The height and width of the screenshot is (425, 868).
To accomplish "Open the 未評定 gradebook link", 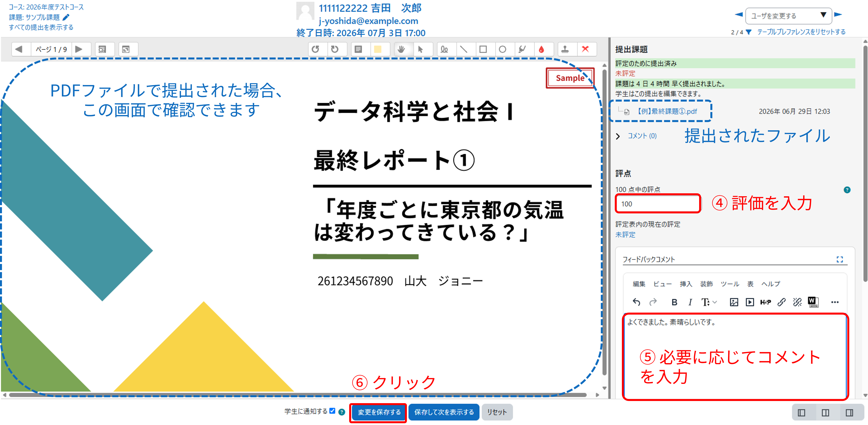I will pyautogui.click(x=625, y=234).
